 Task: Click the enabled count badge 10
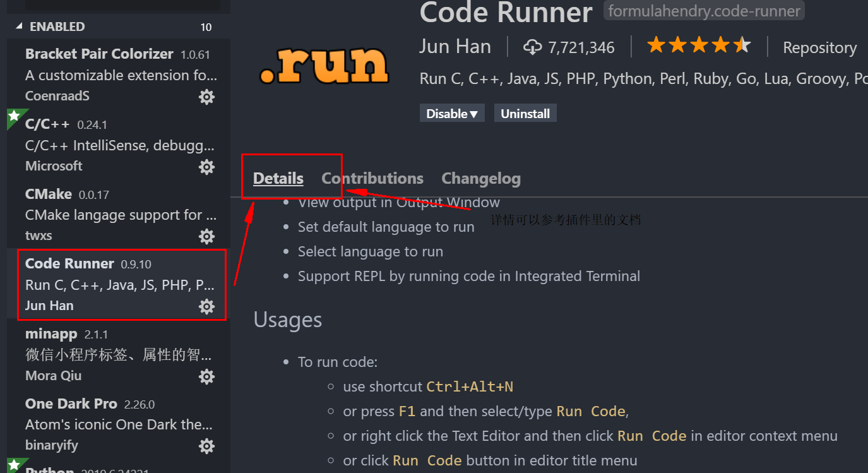point(206,27)
